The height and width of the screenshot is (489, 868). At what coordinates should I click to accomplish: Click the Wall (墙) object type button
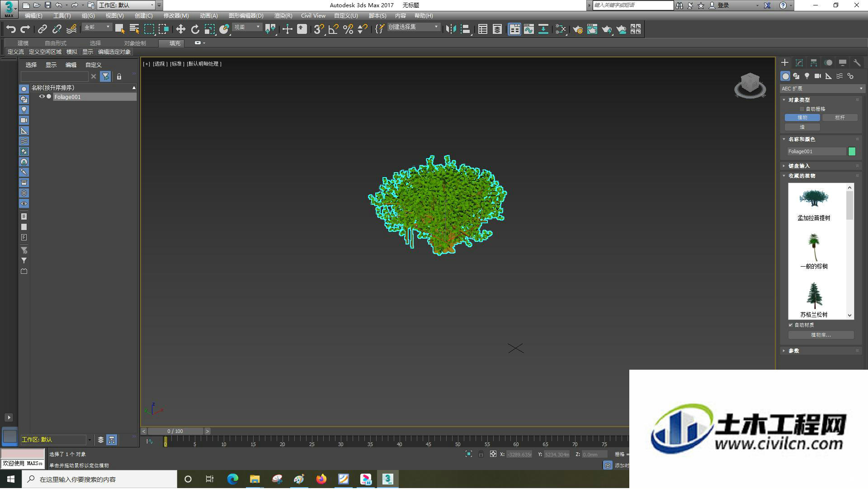[x=802, y=127]
